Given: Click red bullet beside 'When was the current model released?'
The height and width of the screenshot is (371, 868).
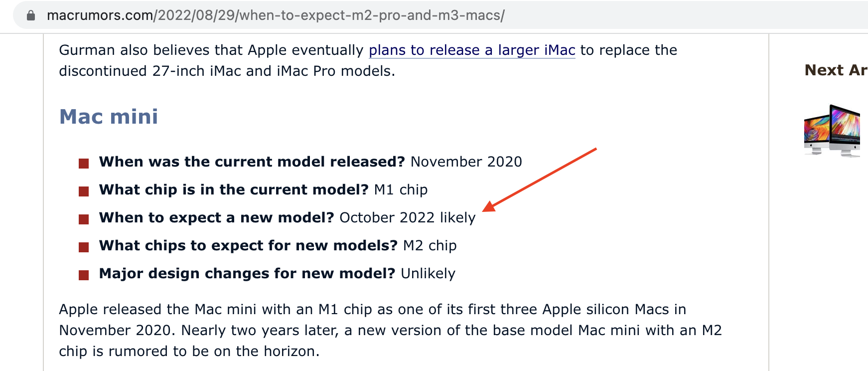Looking at the screenshot, I should [x=84, y=163].
